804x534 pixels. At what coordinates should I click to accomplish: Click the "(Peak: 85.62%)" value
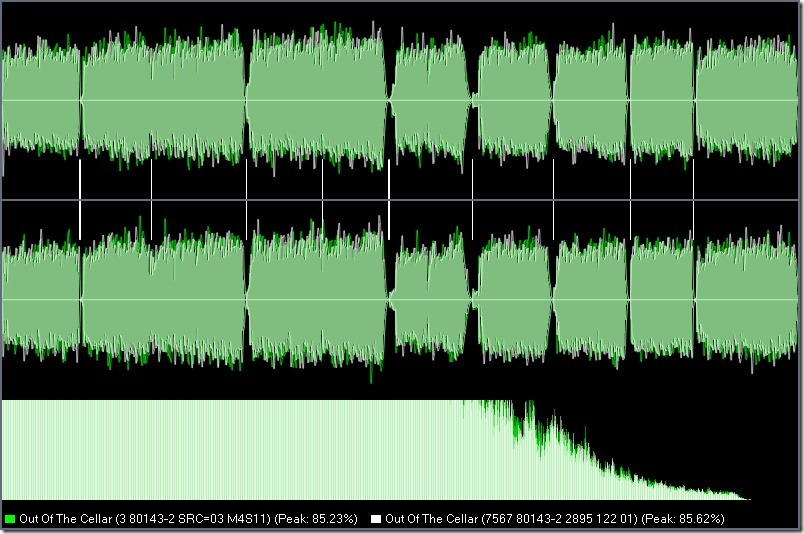click(682, 519)
